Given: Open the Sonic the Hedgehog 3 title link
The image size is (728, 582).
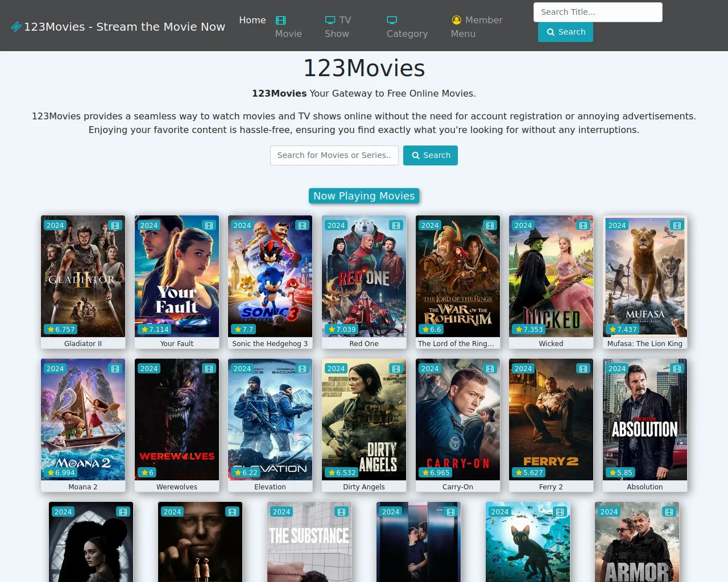Looking at the screenshot, I should pyautogui.click(x=270, y=344).
